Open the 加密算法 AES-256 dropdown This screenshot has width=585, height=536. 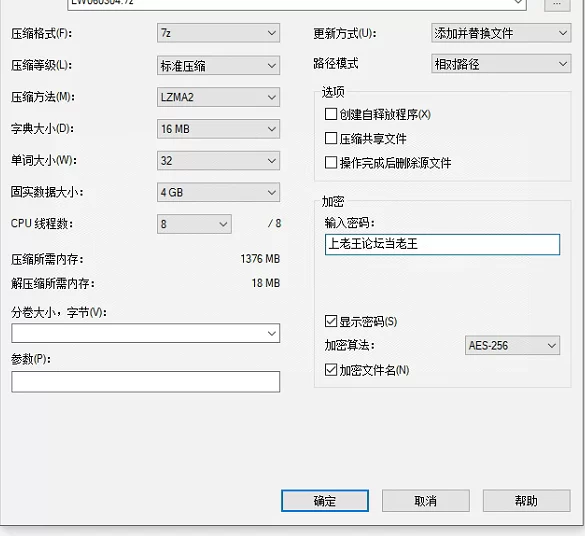512,345
